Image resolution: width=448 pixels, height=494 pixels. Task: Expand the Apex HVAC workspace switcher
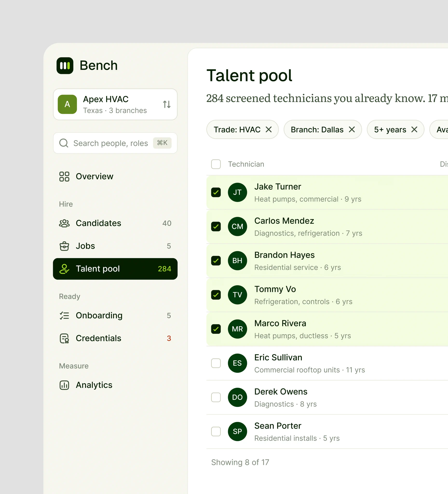(x=115, y=104)
